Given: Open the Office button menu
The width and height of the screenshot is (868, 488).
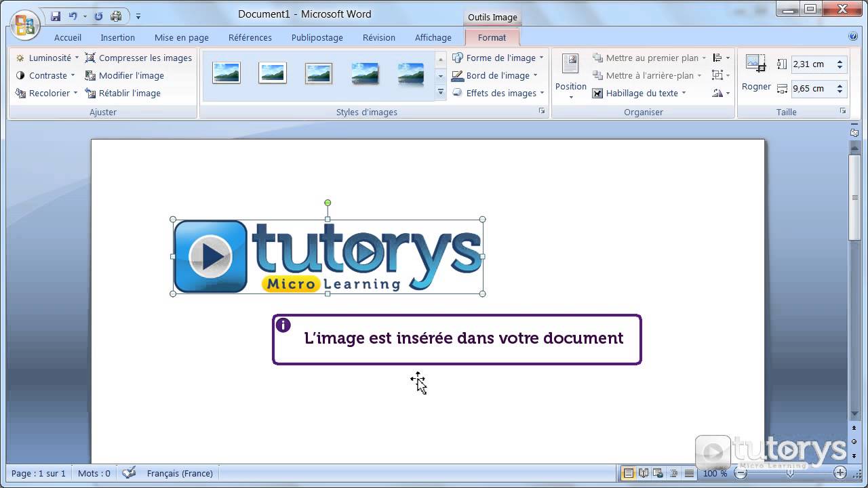Looking at the screenshot, I should coord(25,24).
